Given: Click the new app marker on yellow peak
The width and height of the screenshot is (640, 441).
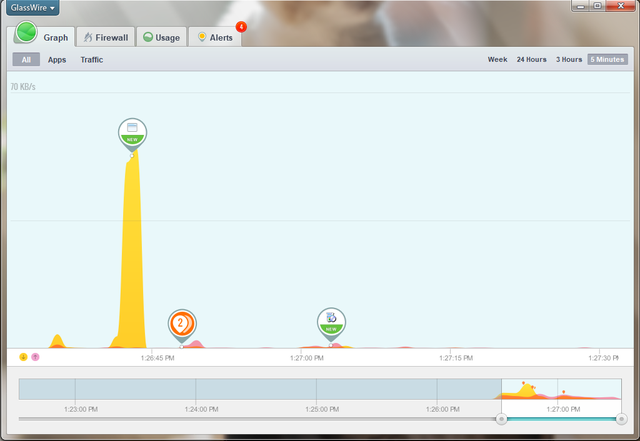Looking at the screenshot, I should click(x=131, y=132).
